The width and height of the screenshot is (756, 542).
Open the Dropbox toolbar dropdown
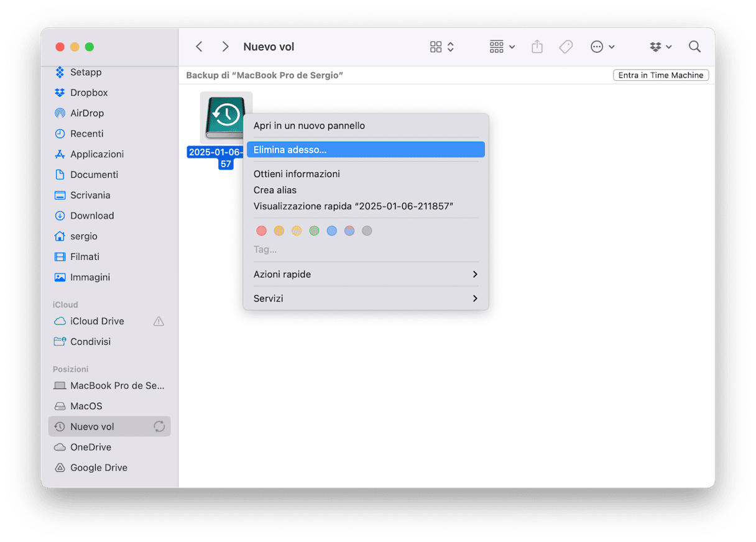point(660,47)
